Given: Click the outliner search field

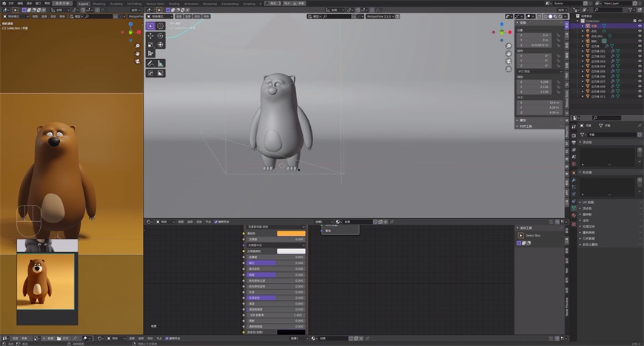Looking at the screenshot, I should (608, 10).
